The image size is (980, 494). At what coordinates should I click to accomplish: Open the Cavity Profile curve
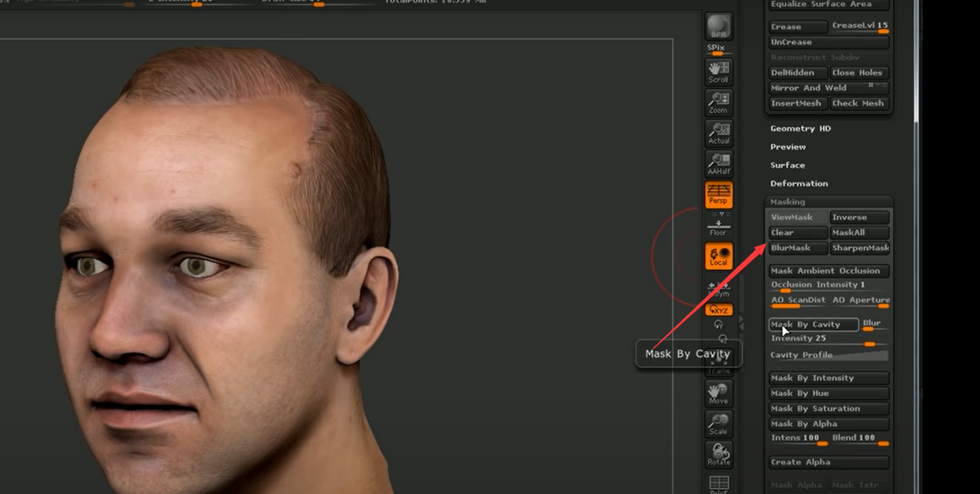click(828, 355)
